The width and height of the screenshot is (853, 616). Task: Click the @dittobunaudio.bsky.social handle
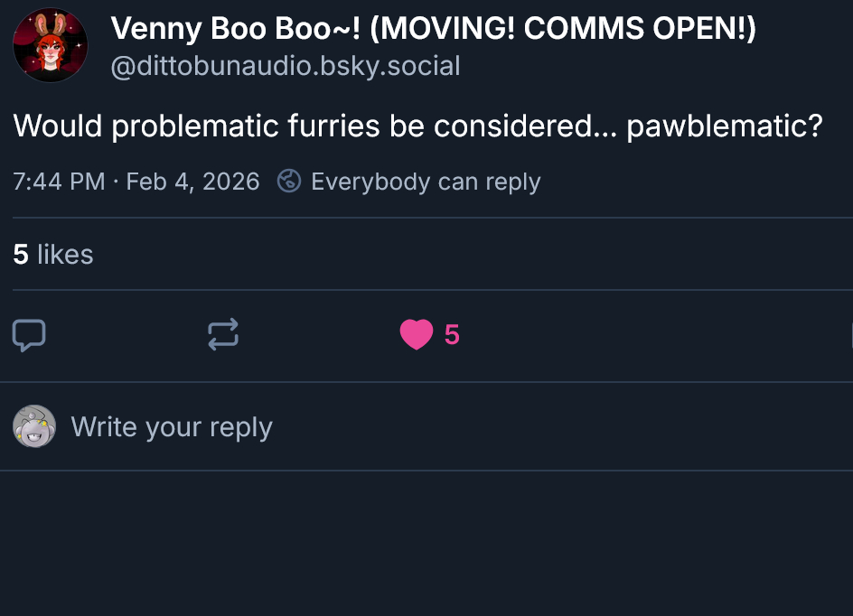[x=286, y=66]
